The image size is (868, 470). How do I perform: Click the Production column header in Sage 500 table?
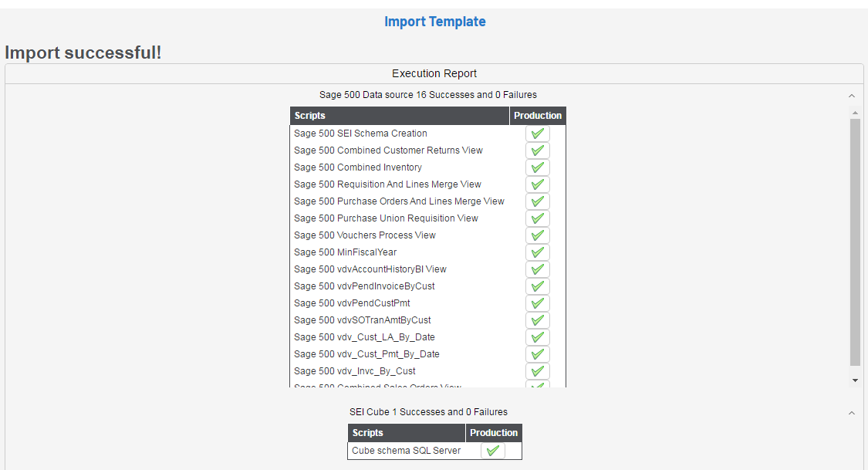pos(538,116)
